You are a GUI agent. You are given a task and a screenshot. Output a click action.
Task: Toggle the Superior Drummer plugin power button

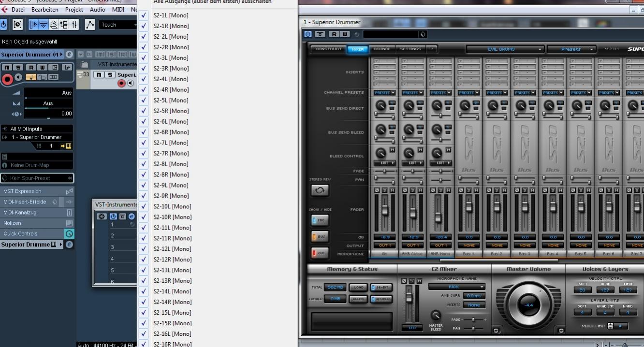308,34
